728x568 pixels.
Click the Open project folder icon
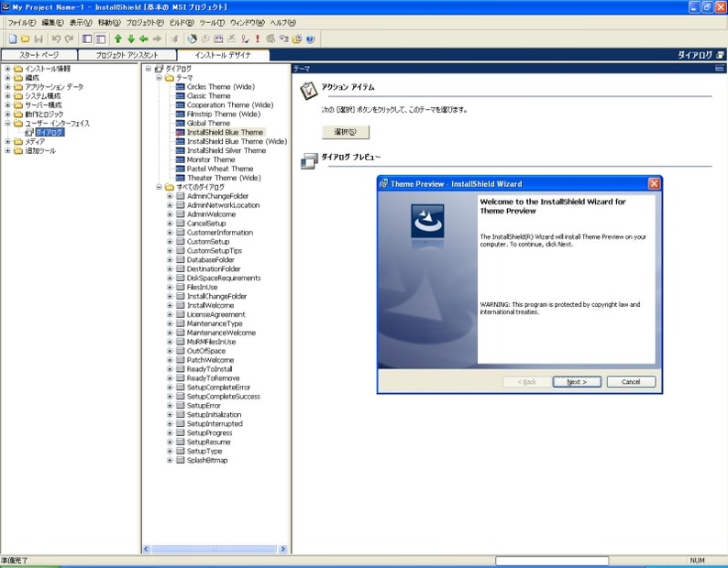(26, 39)
